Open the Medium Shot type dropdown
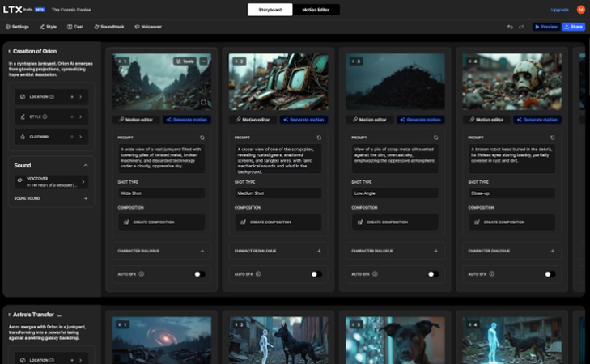Screen dimensions: 590x364 point(278,193)
